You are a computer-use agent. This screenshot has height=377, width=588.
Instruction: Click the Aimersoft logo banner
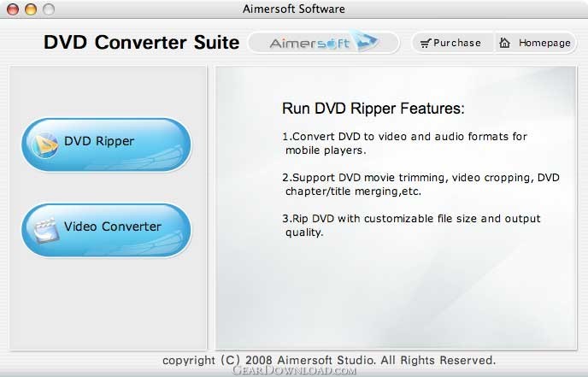(x=324, y=43)
